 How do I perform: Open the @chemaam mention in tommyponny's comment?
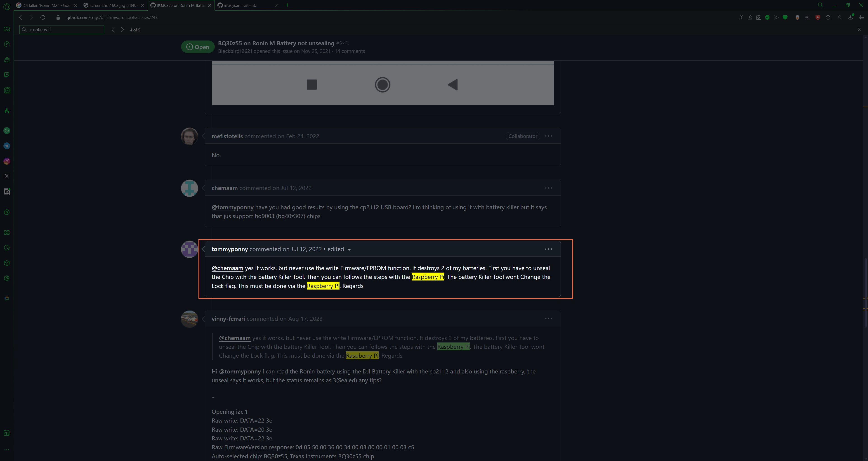[x=227, y=268]
